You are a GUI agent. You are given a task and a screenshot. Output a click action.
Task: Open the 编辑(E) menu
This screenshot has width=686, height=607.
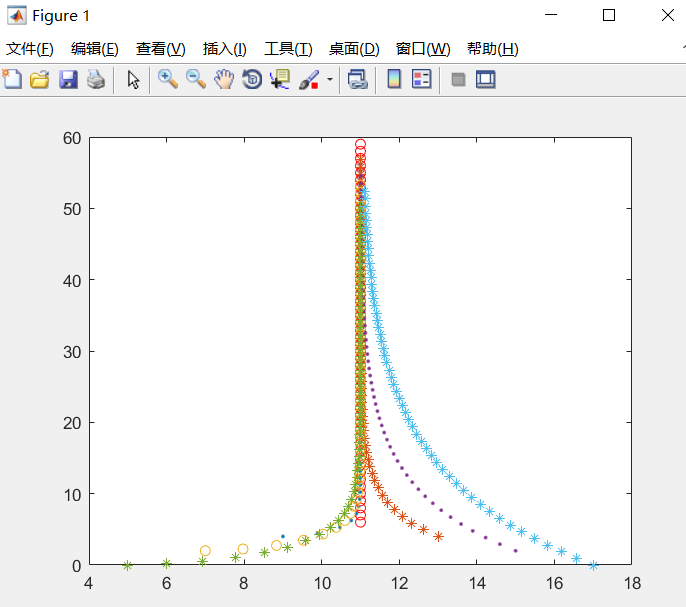click(94, 49)
